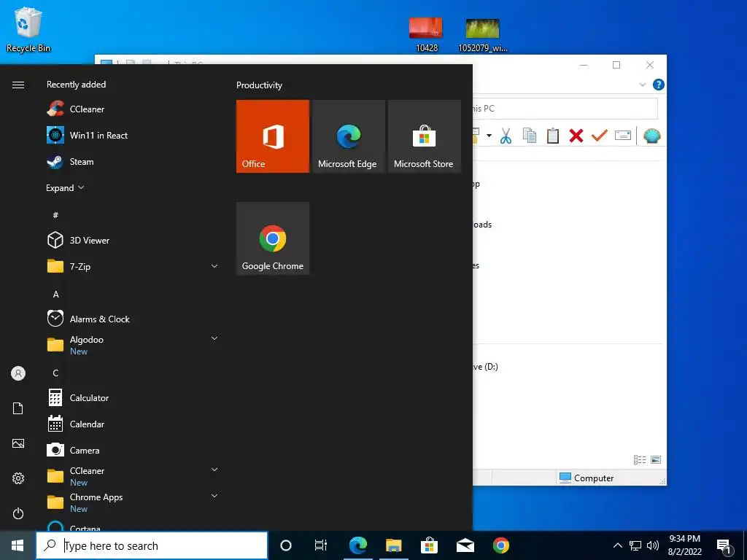Jump to the # letter header
Screen dimensions: 747x560
[55, 215]
